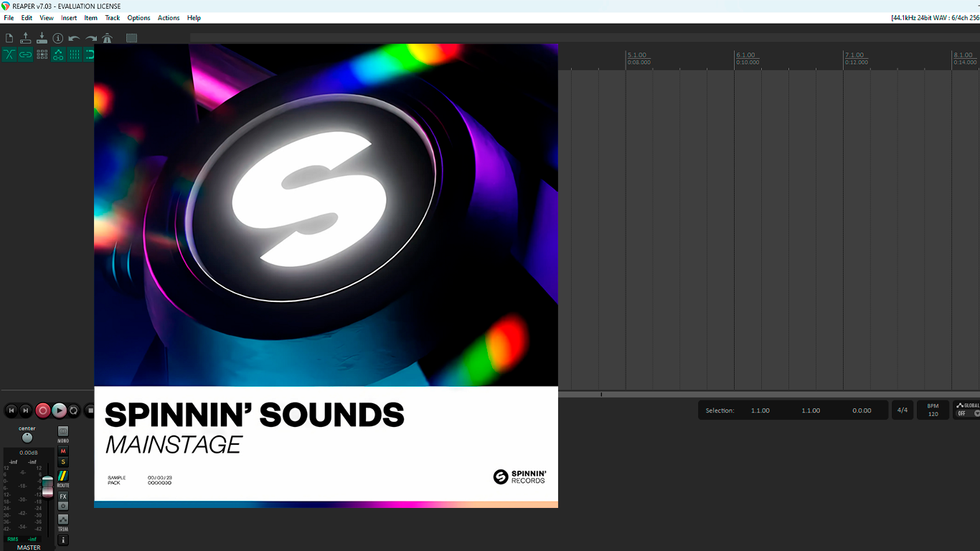Click the selection start 1.1.00 field

[x=760, y=410]
